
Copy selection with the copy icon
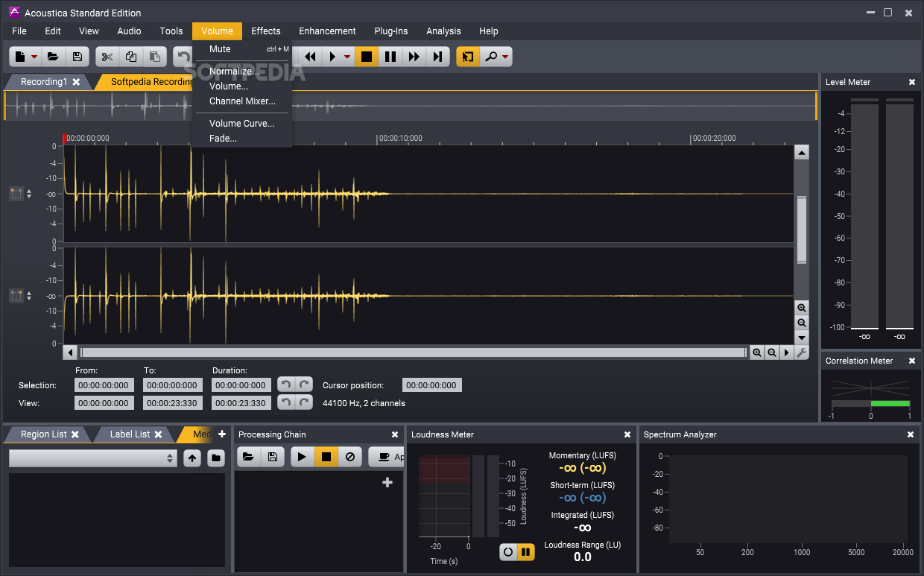[x=131, y=57]
